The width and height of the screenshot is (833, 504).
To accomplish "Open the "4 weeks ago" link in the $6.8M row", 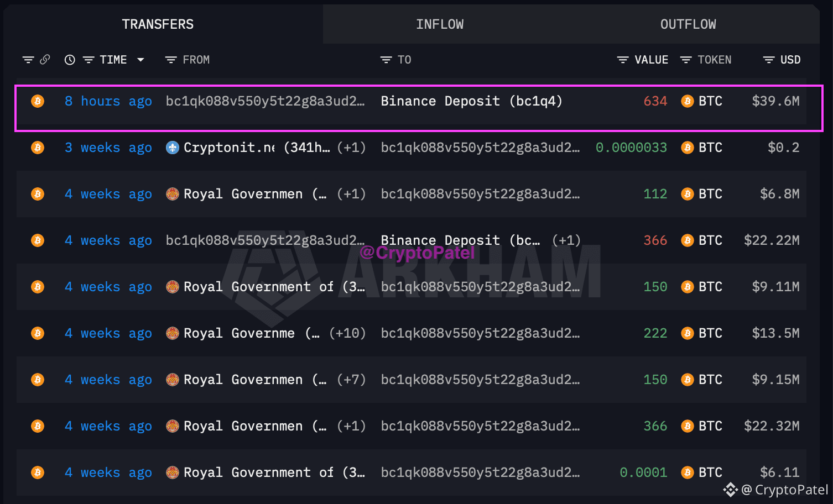I will 108,194.
